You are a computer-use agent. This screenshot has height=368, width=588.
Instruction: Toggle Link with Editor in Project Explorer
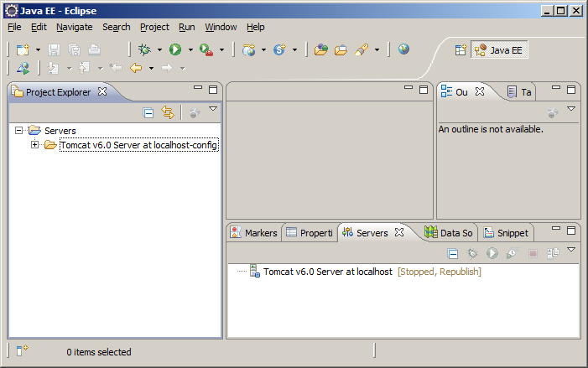coord(168,112)
